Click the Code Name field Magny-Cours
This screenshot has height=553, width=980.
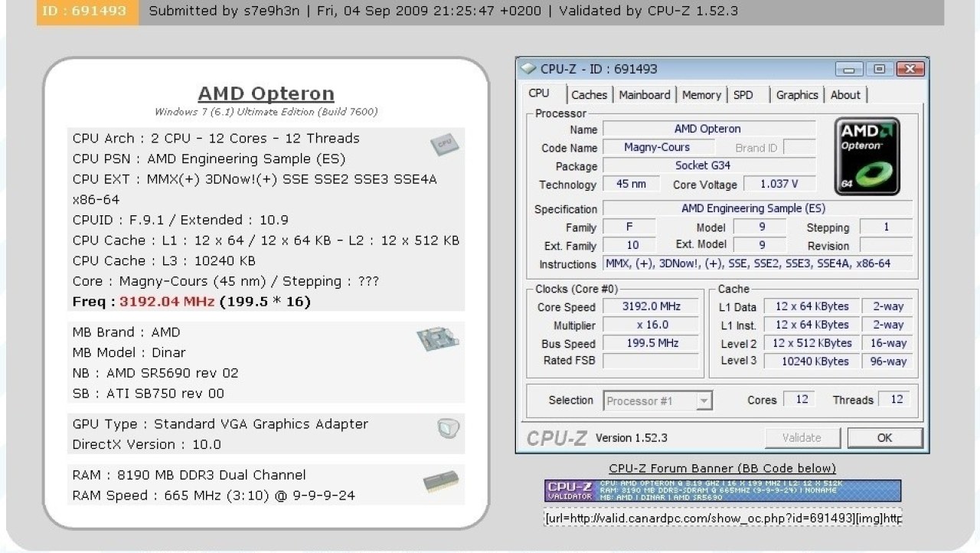point(657,147)
